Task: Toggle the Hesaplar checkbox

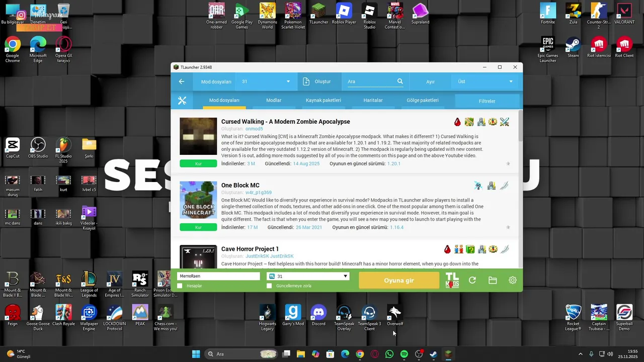Action: [180, 286]
